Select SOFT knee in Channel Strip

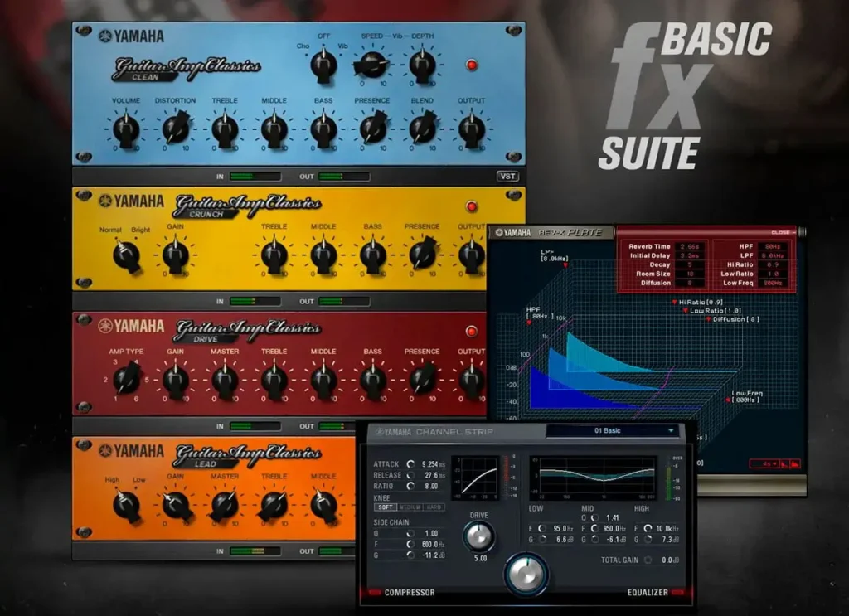click(385, 507)
